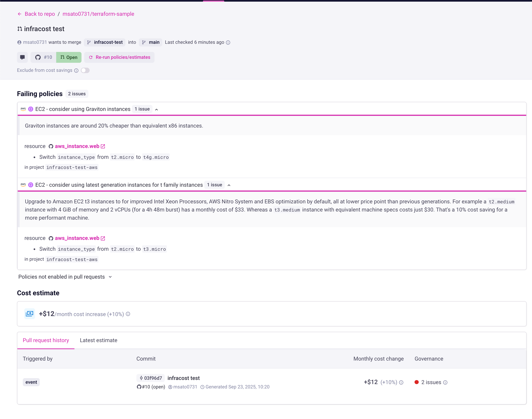Screen dimensions: 532x419
Task: Click the Governance column header
Action: (429, 359)
